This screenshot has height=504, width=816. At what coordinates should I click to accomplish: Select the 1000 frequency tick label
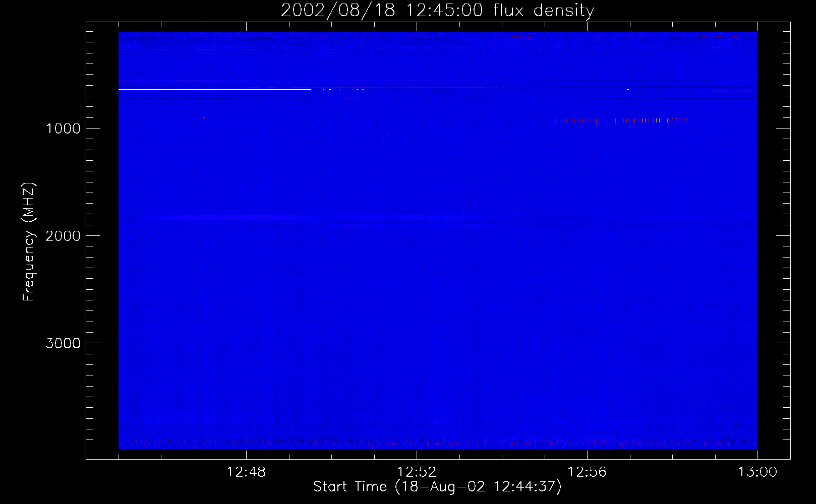pos(63,129)
